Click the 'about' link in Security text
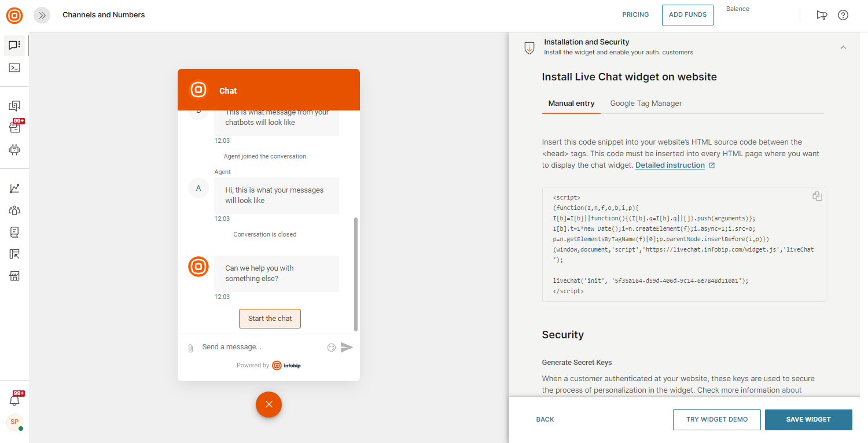 click(792, 390)
